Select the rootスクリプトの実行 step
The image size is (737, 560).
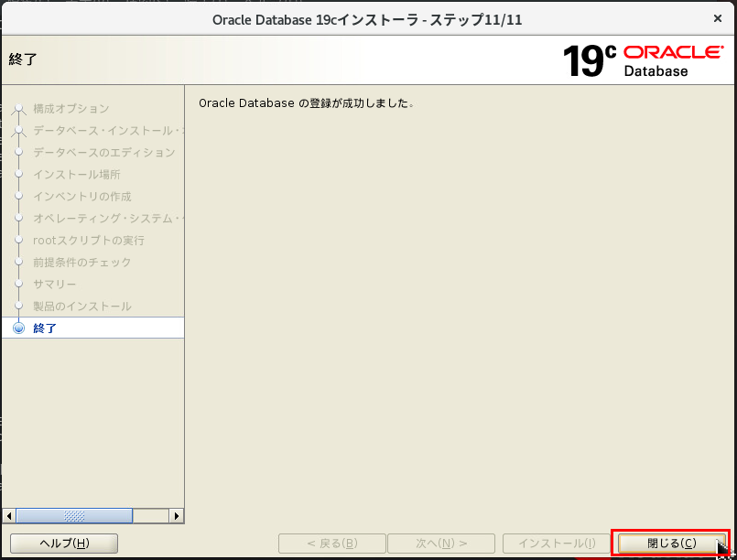click(89, 241)
